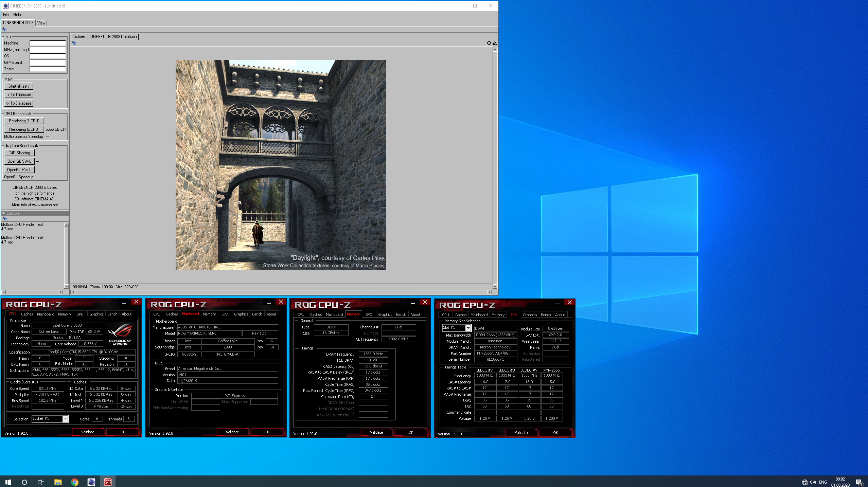Click the KHX2666C15D4/8G part number
Viewport: 868px width, 487px height.
495,353
